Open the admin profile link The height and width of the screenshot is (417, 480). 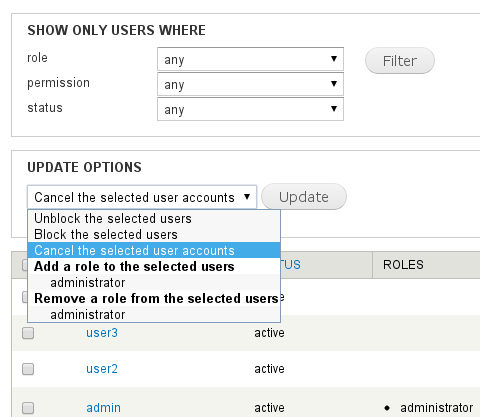[103, 408]
